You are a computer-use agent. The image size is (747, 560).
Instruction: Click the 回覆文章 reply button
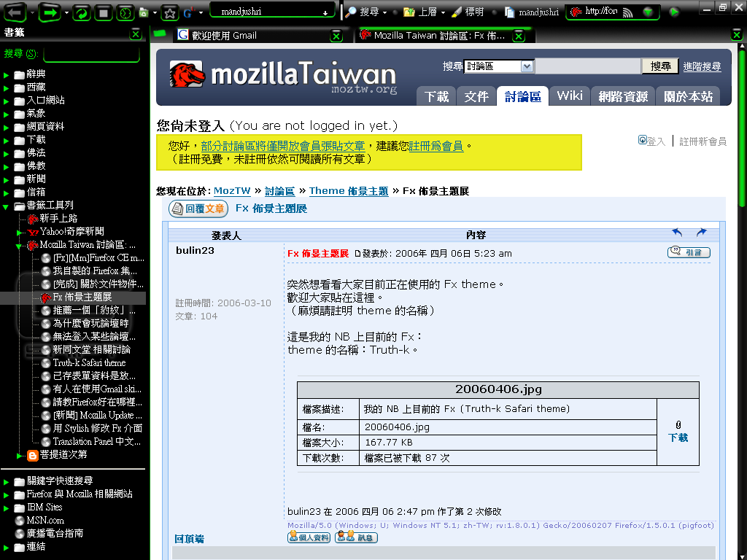click(198, 209)
